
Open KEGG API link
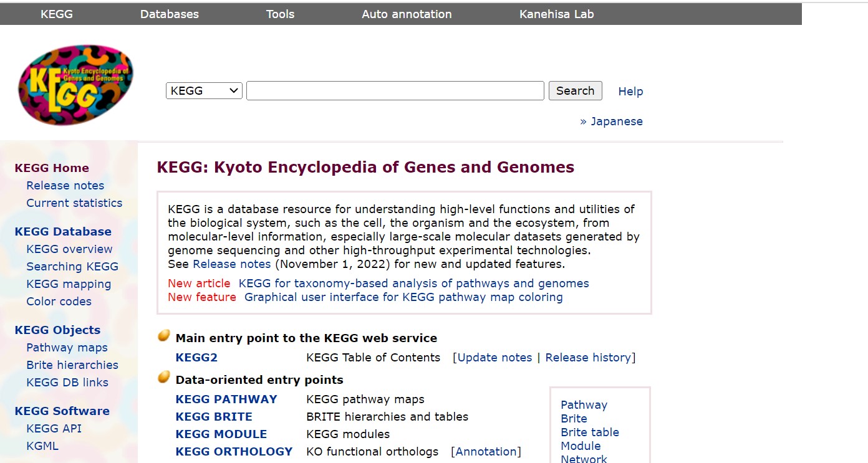pos(54,429)
